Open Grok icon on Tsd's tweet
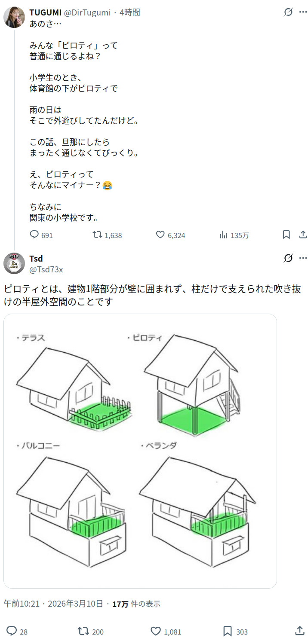The width and height of the screenshot is (308, 644). pyautogui.click(x=288, y=258)
